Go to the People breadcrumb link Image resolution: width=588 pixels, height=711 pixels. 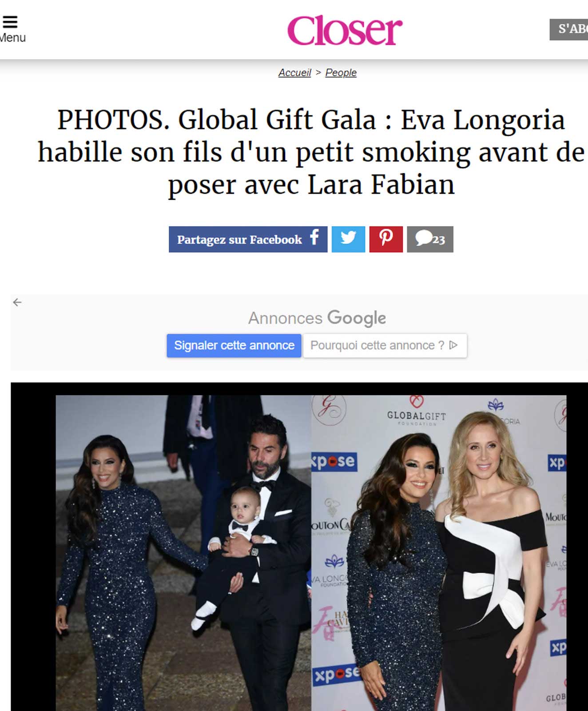pyautogui.click(x=341, y=72)
